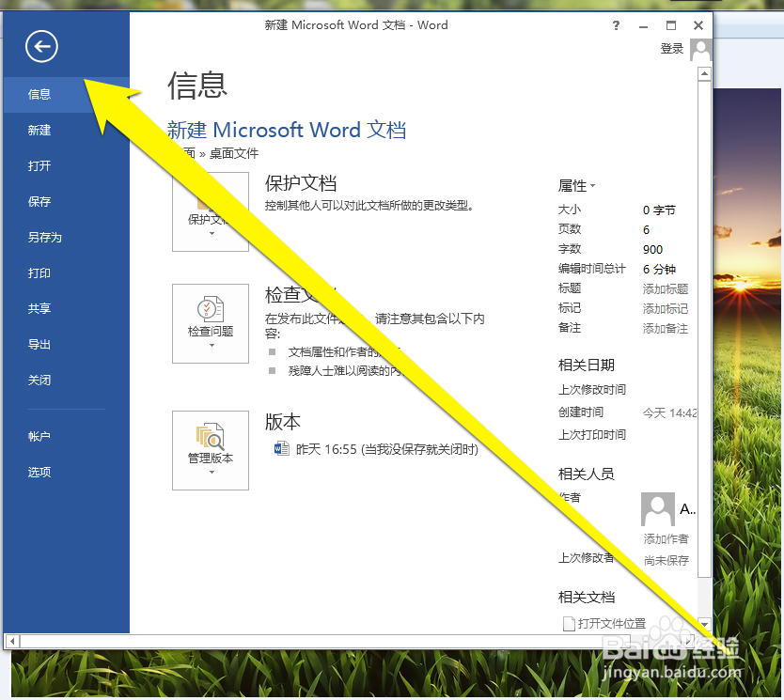784x700 pixels.
Task: Close the Word window with X
Action: [x=698, y=25]
